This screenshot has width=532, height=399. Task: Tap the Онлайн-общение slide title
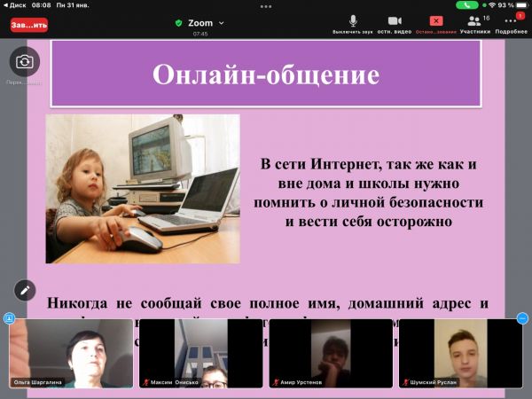point(266,74)
